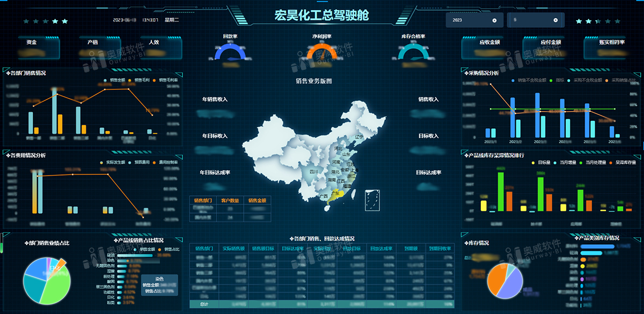Toggle 采购销售占比 legend item

point(621,80)
